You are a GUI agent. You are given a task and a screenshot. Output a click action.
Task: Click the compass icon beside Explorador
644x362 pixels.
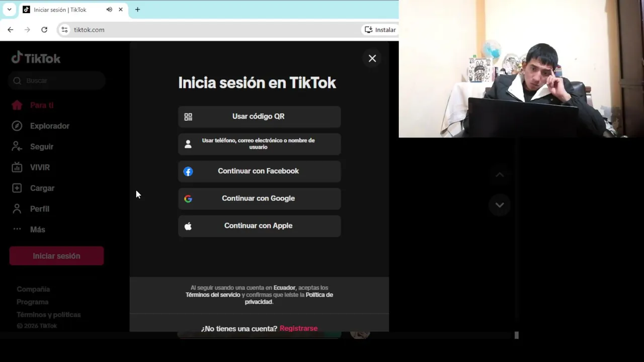17,126
